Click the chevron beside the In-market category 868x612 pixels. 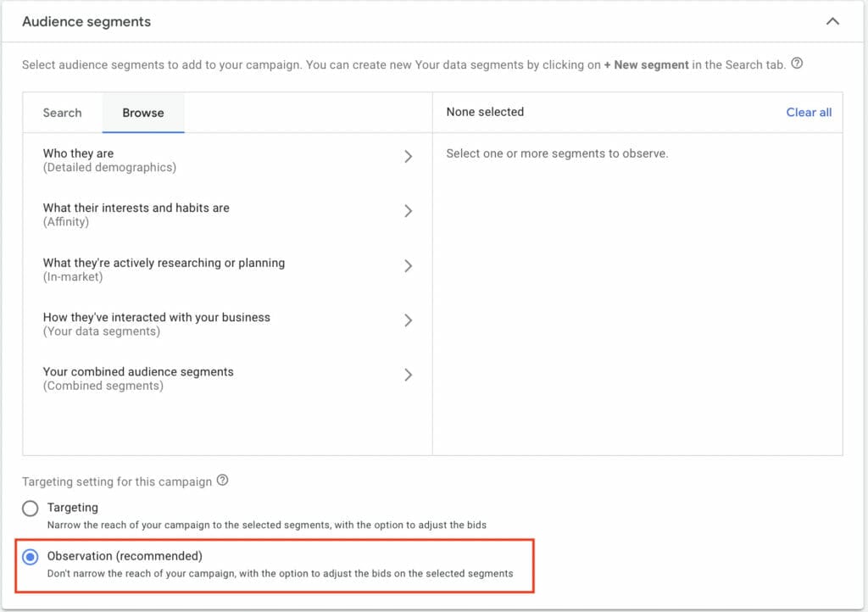[x=409, y=266]
